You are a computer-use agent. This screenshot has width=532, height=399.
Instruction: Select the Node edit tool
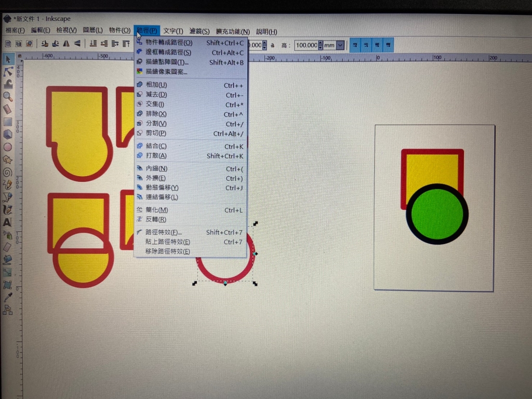[8, 72]
